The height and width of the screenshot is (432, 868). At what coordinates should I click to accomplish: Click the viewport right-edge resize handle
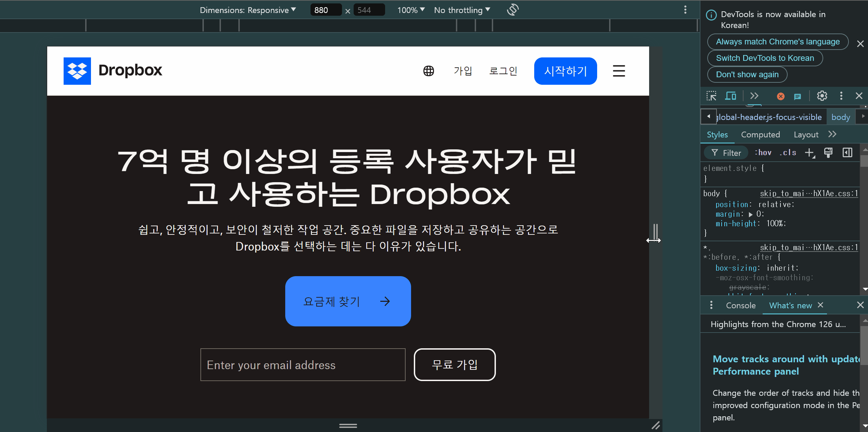coord(656,232)
